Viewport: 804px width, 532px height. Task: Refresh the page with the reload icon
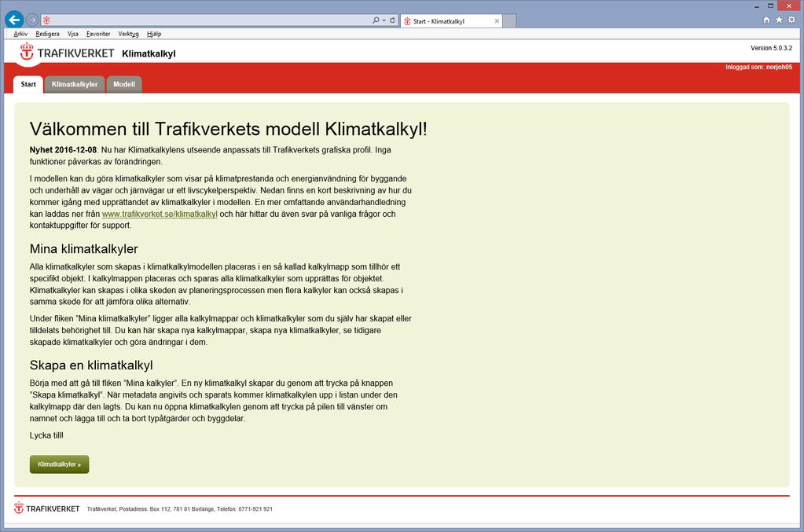pos(392,20)
